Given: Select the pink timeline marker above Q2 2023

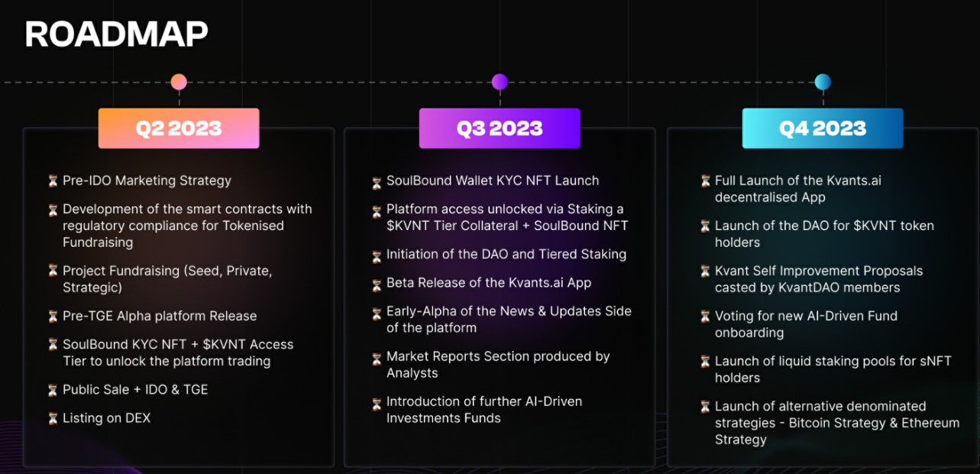Looking at the screenshot, I should [179, 82].
